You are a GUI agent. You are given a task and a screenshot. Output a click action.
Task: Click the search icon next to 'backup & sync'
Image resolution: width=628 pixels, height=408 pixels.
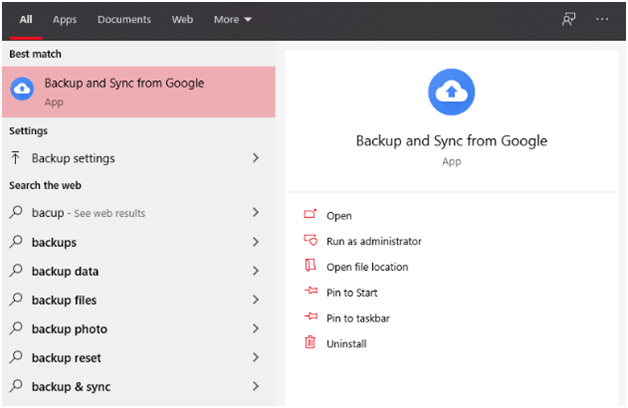point(16,386)
